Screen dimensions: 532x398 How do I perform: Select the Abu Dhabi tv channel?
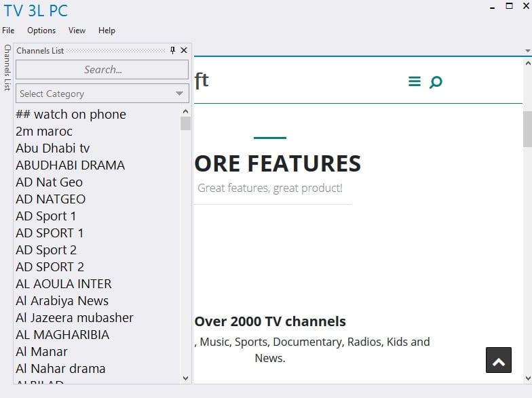click(53, 148)
